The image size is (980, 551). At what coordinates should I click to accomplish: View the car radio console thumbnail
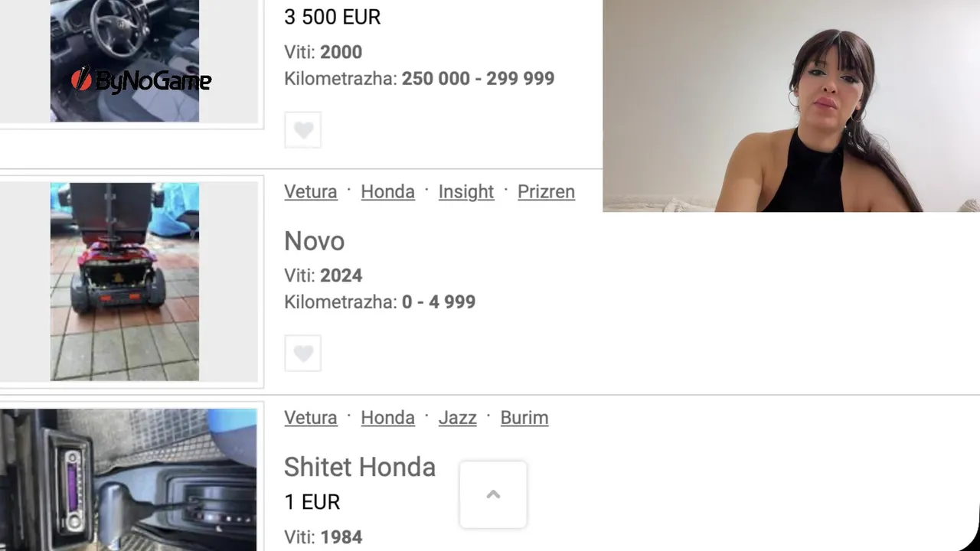click(x=128, y=480)
